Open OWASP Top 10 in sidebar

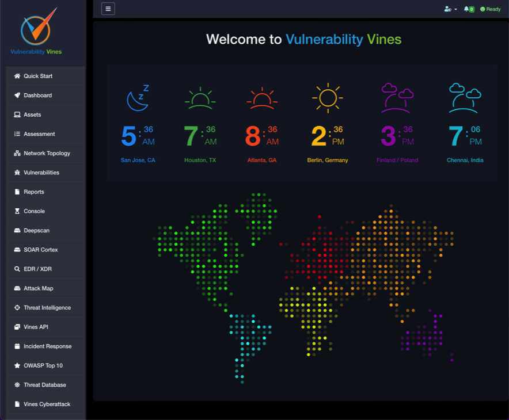(x=43, y=365)
